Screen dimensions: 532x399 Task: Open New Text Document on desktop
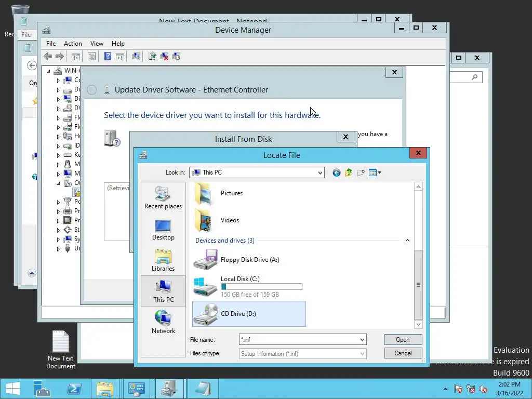[61, 350]
